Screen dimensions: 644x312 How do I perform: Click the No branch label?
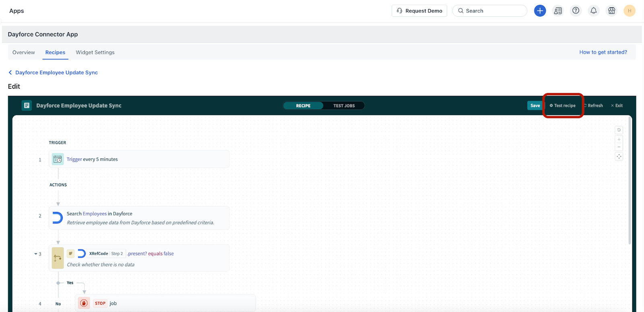click(x=58, y=304)
